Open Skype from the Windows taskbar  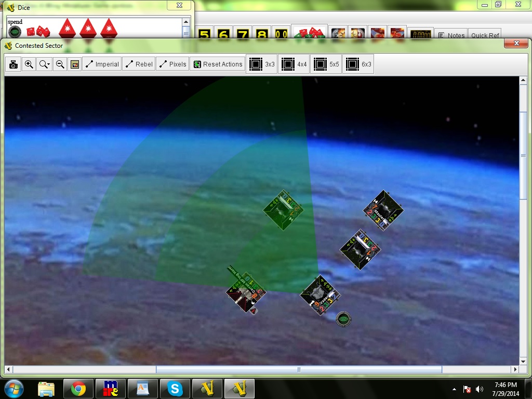pyautogui.click(x=175, y=388)
